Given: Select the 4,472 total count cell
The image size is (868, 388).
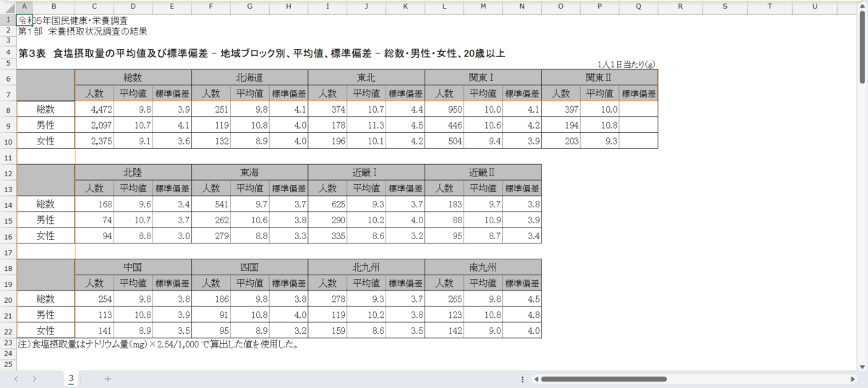Looking at the screenshot, I should click(x=94, y=110).
